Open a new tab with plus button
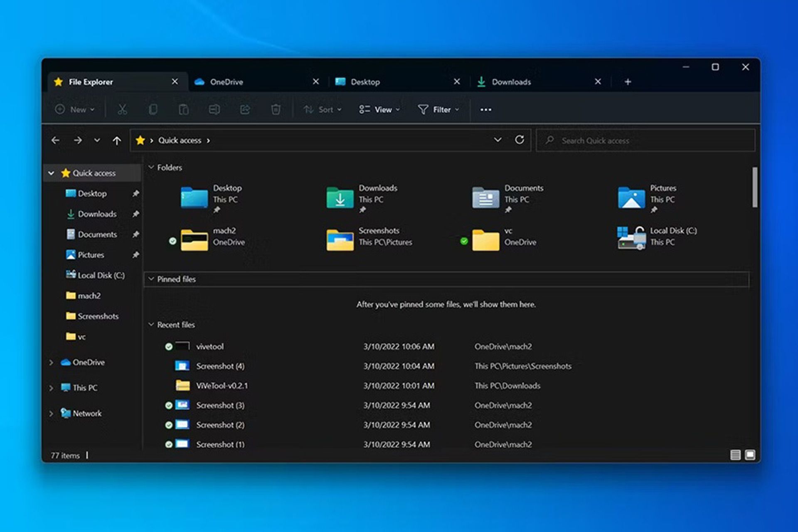The width and height of the screenshot is (798, 532). tap(628, 82)
